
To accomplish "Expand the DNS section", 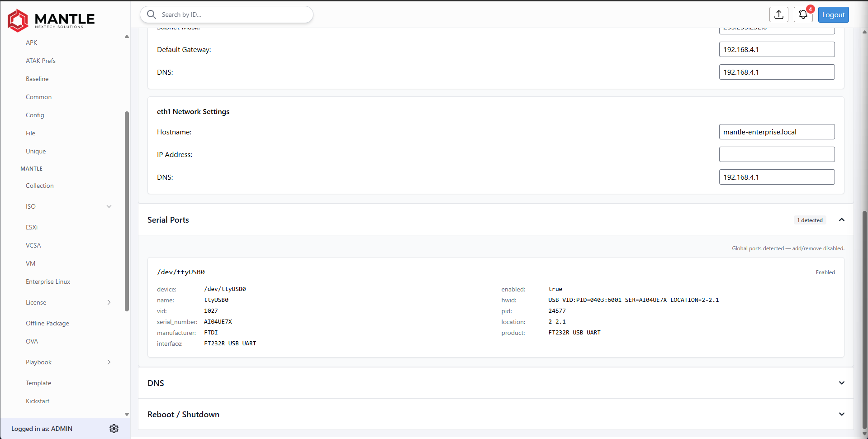I will [842, 383].
